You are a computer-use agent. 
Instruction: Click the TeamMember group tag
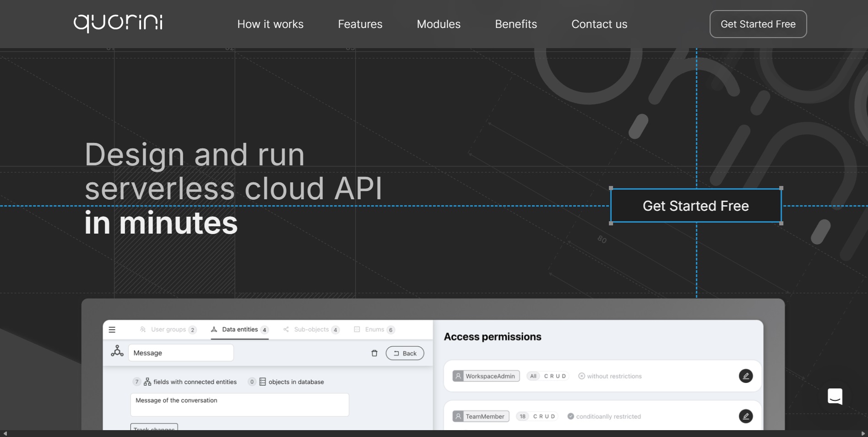pos(481,416)
